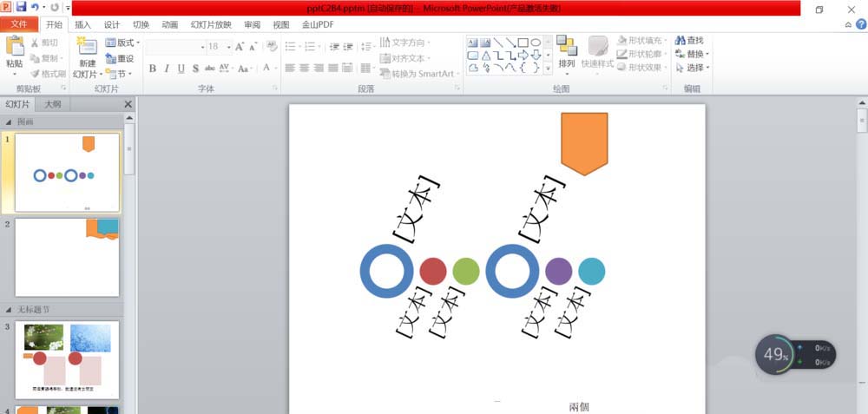Select the text box shape
Screen dimensions: 868x414
(472, 43)
